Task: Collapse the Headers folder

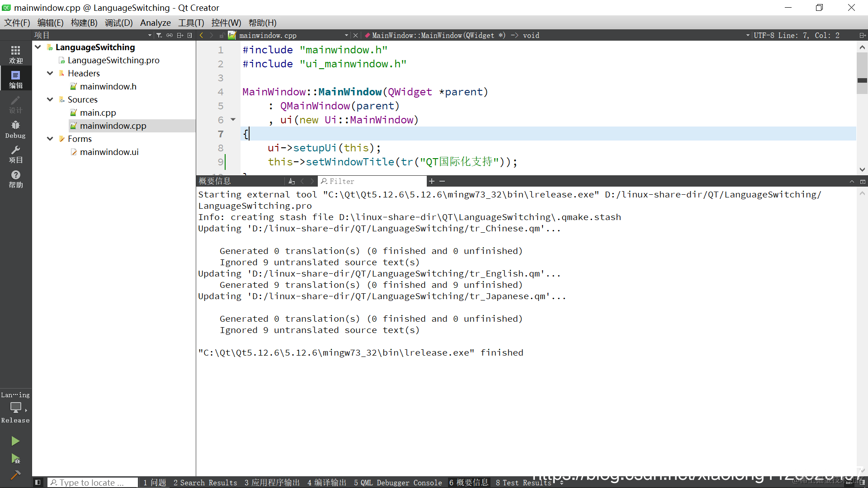Action: (x=50, y=73)
